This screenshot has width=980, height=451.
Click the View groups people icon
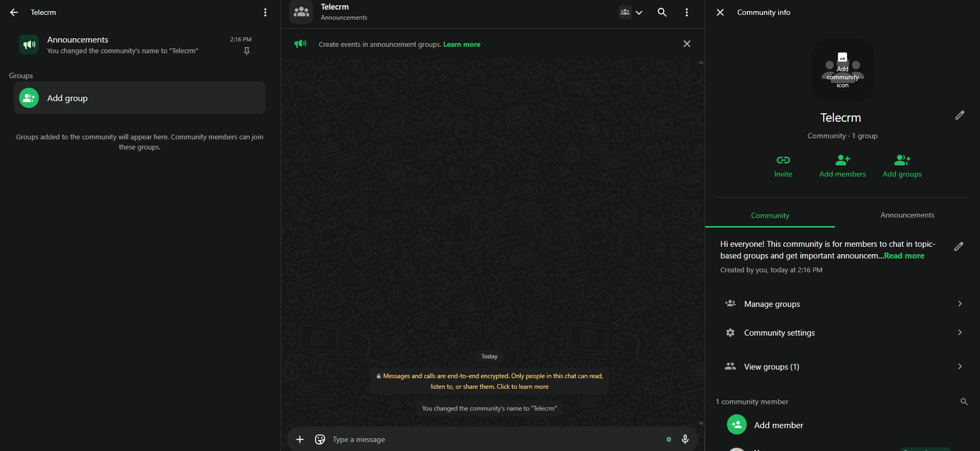[x=730, y=366]
